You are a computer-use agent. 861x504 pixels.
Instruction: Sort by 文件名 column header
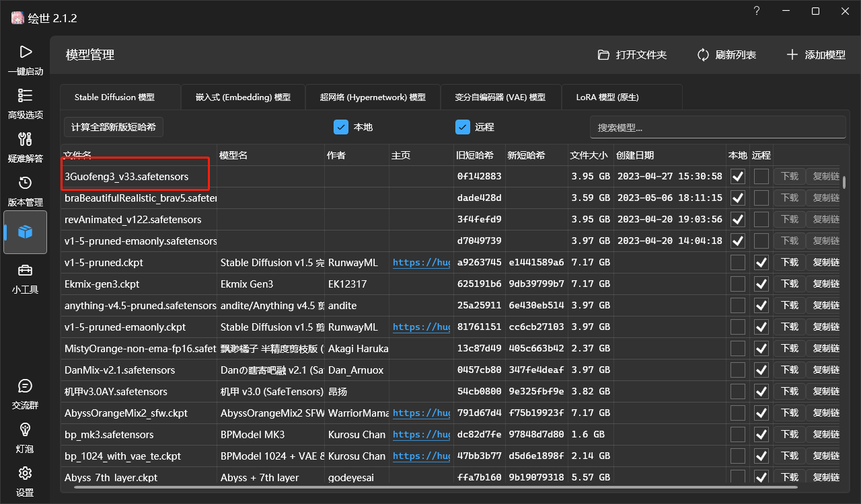coord(139,155)
